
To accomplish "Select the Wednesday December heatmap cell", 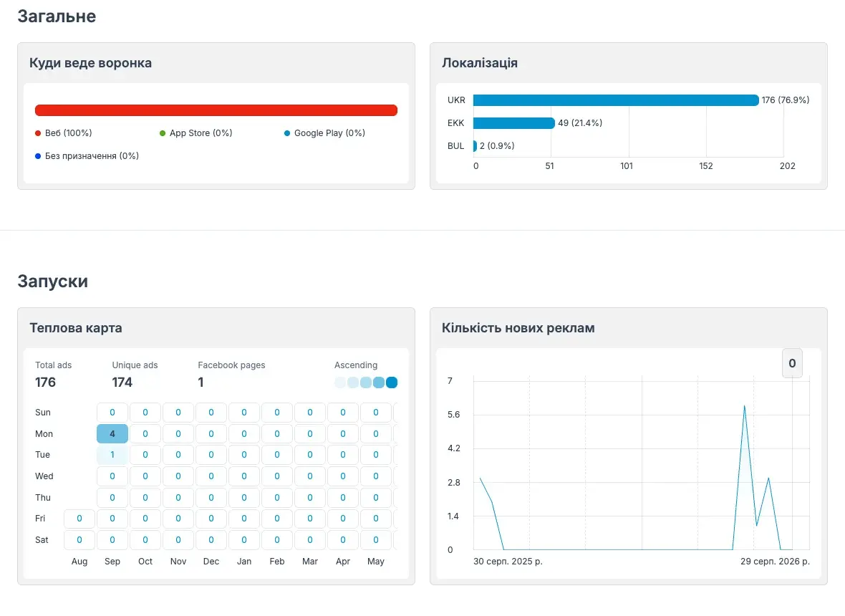I will [211, 476].
